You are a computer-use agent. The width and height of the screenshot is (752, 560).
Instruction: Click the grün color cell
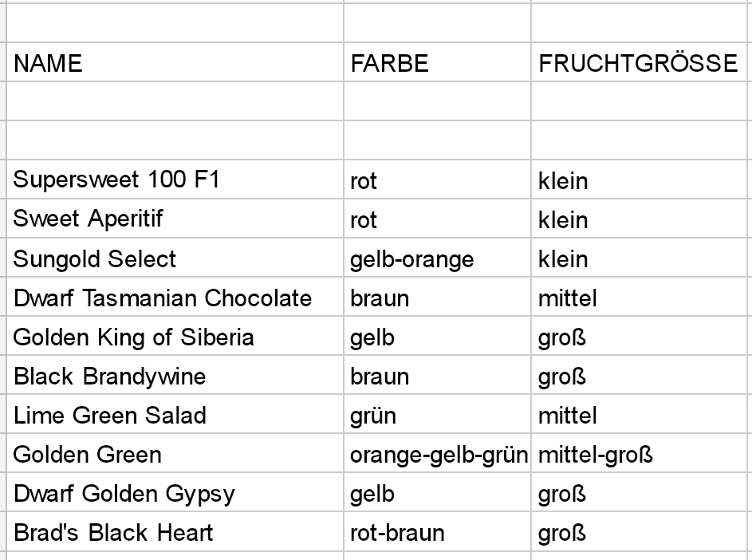tap(437, 414)
